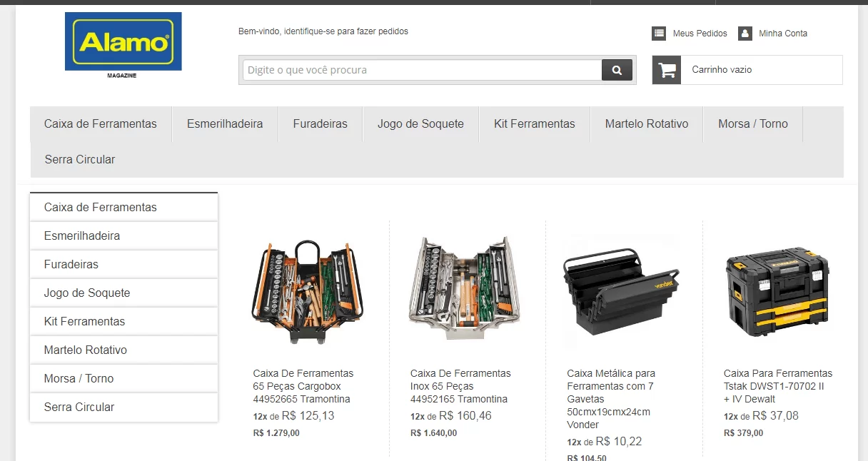Open Caixa de Ferramentas in sidebar

123,207
